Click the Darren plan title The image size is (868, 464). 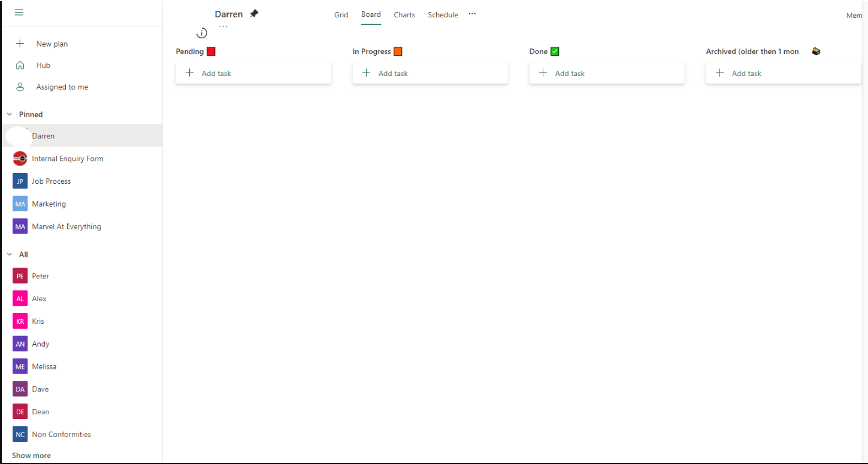click(x=229, y=14)
